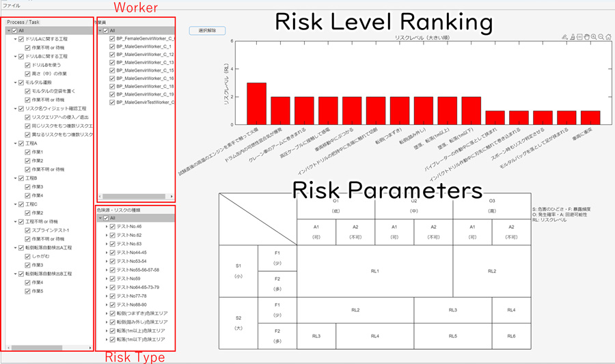Toggle BP_FemaleGenvirWorker_C checkbox
This screenshot has height=364, width=615.
pos(112,39)
